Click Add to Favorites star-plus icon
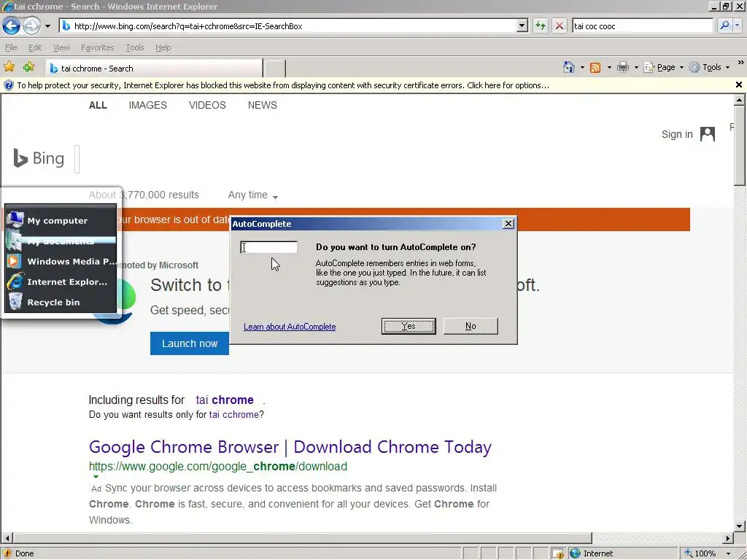This screenshot has width=747, height=560. pyautogui.click(x=28, y=67)
